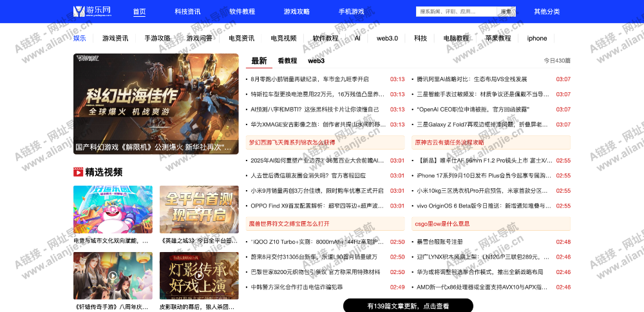644x312 pixels.
Task: Switch to the 最新 tab
Action: click(x=259, y=61)
